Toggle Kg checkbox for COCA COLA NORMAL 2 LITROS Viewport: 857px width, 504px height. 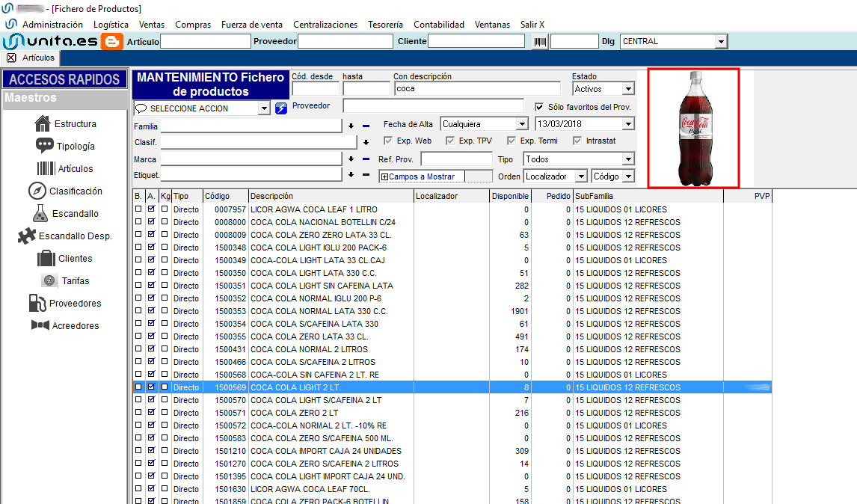point(165,348)
